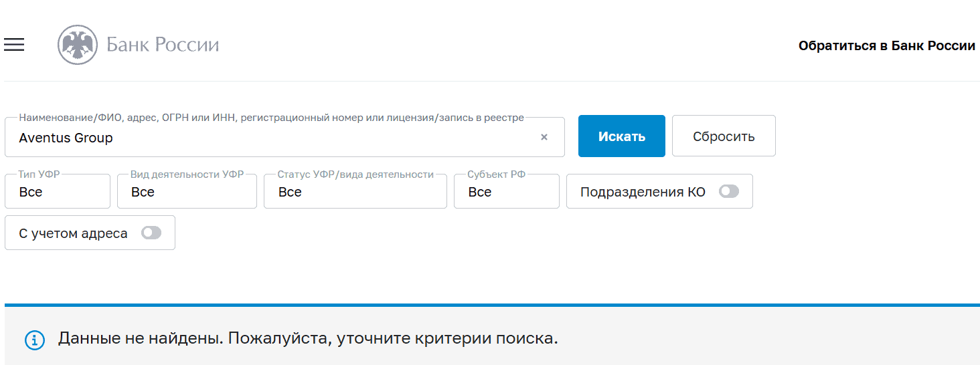Choose a region in the Субъект РФ dropdown
Image resolution: width=980 pixels, height=365 pixels.
pos(507,191)
